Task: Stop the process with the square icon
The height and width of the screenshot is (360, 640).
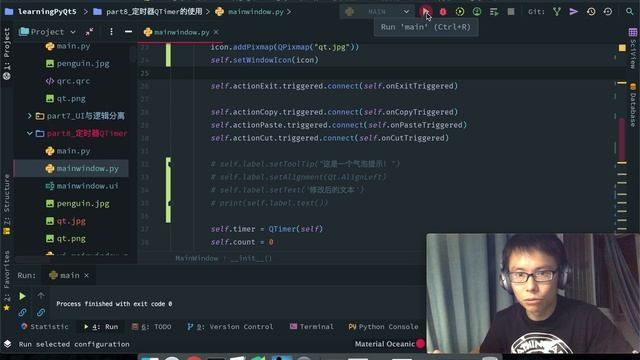Action: (x=511, y=12)
